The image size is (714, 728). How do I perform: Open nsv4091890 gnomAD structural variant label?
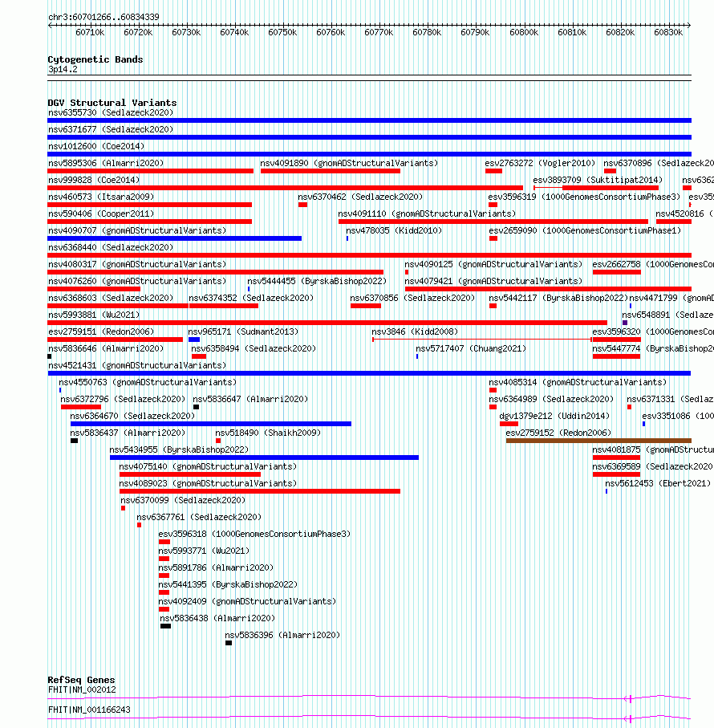[x=349, y=163]
